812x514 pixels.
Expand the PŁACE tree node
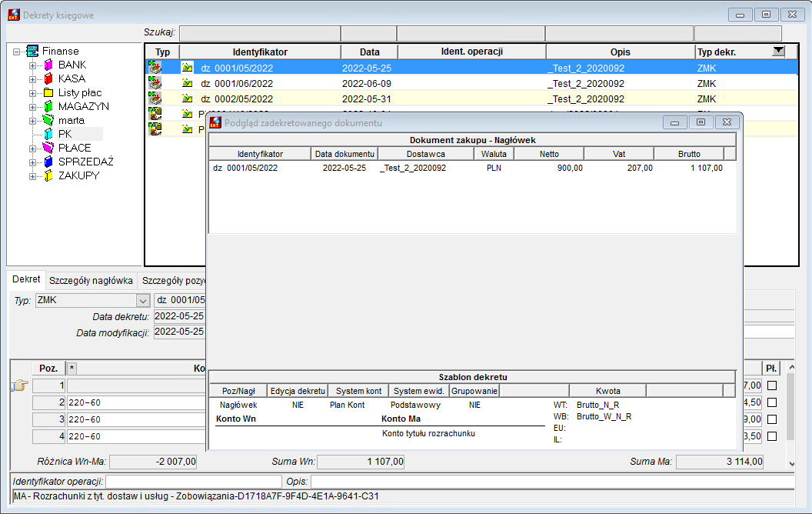pyautogui.click(x=32, y=149)
